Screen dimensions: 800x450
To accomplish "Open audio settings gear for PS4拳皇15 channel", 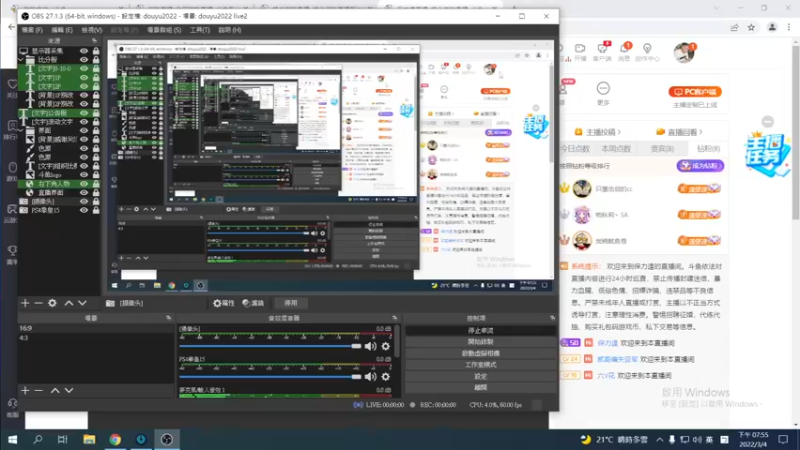I will tap(386, 377).
